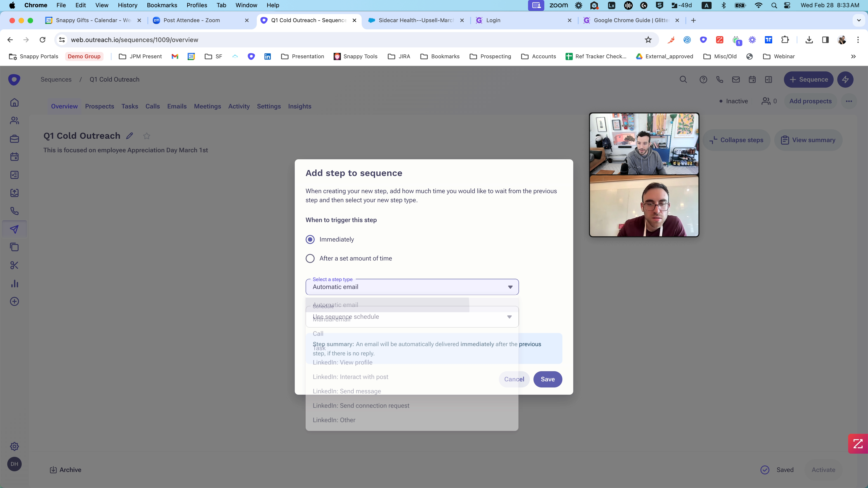Viewport: 868px width, 488px height.
Task: Save the new sequence step
Action: 547,379
